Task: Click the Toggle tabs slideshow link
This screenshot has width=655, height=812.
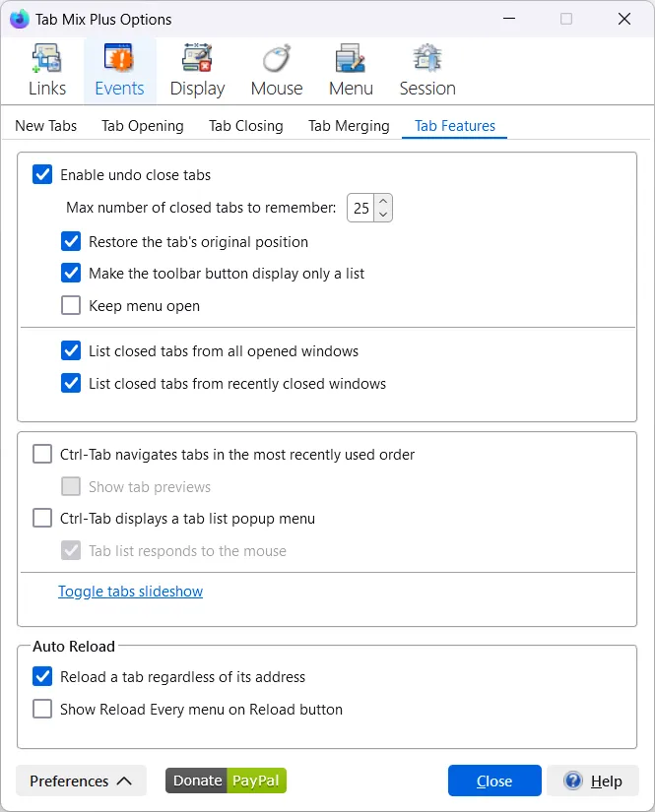Action: (x=130, y=592)
